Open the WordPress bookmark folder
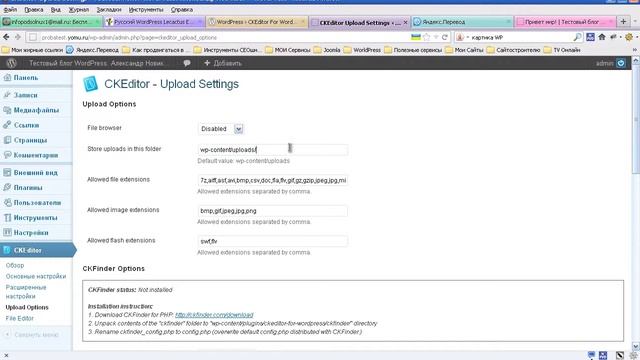640x360 pixels. [x=362, y=50]
